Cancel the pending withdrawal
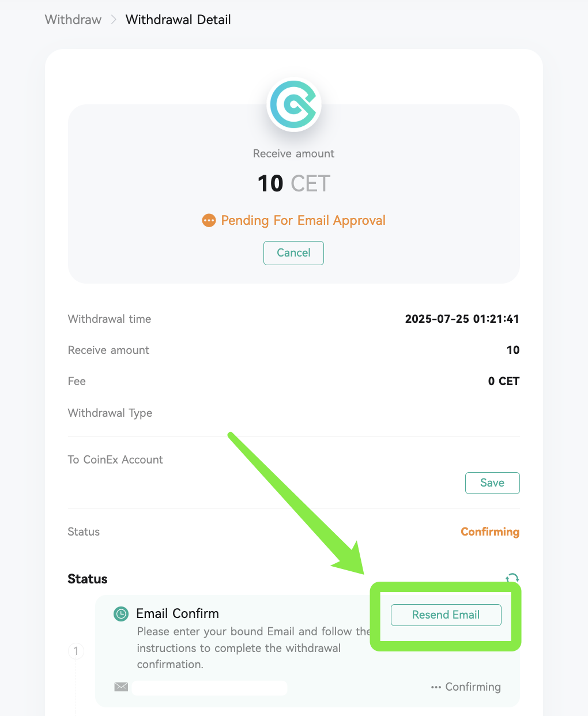 (x=293, y=253)
